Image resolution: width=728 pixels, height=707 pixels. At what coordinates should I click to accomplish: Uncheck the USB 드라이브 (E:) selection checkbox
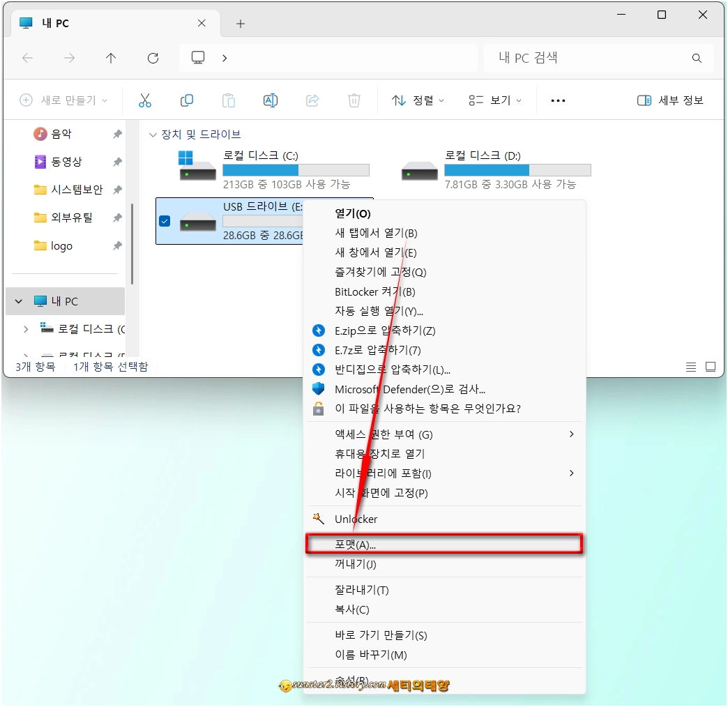(x=165, y=222)
